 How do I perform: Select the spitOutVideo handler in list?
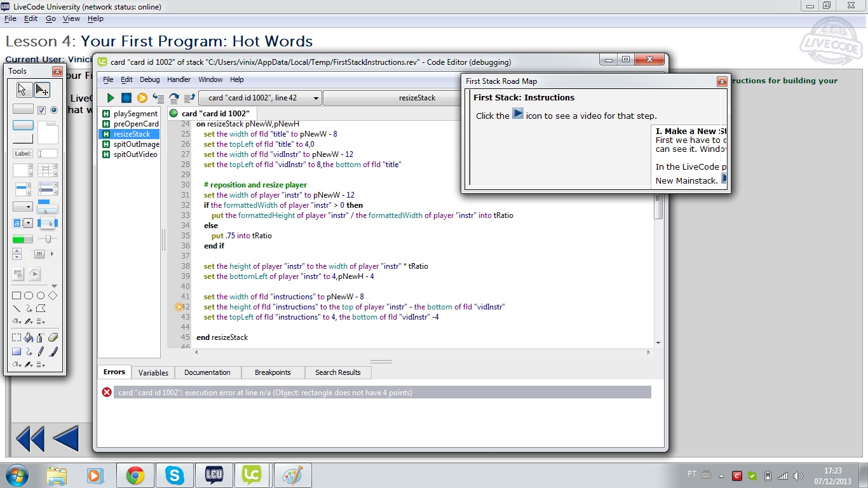(135, 154)
